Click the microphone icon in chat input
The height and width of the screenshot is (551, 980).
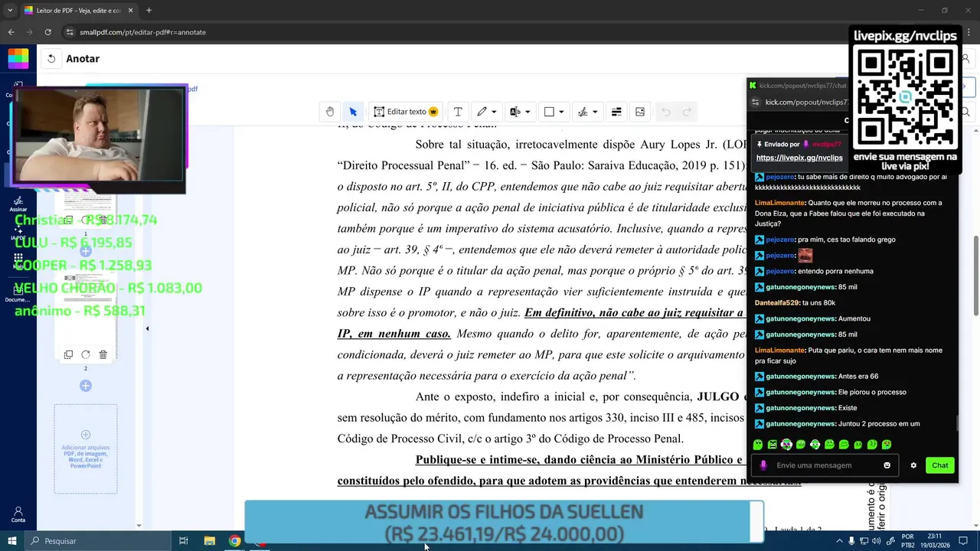click(x=763, y=465)
